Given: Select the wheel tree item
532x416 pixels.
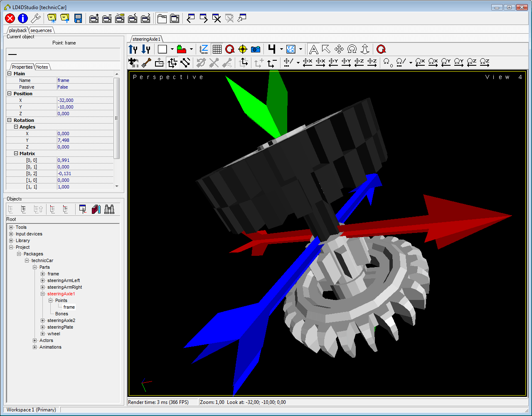Looking at the screenshot, I should point(54,334).
